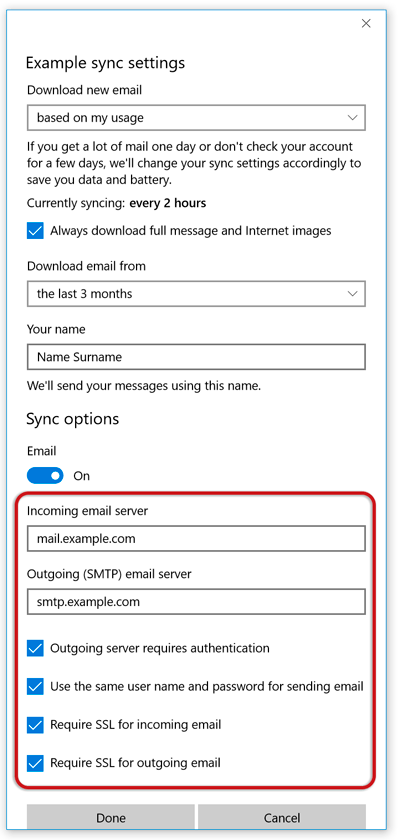Disable Require SSL for incoming email

coord(35,725)
